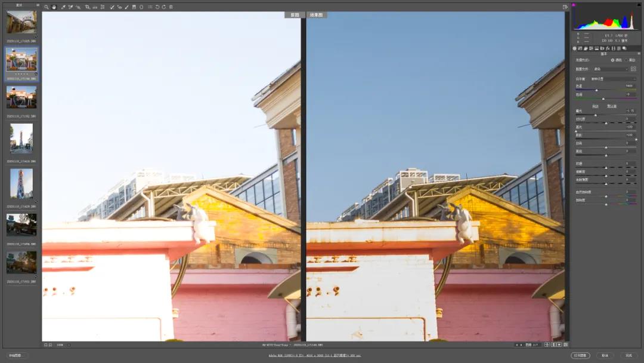Screen dimensions: 644x363
Task: Select the Crop tool
Action: [x=88, y=7]
